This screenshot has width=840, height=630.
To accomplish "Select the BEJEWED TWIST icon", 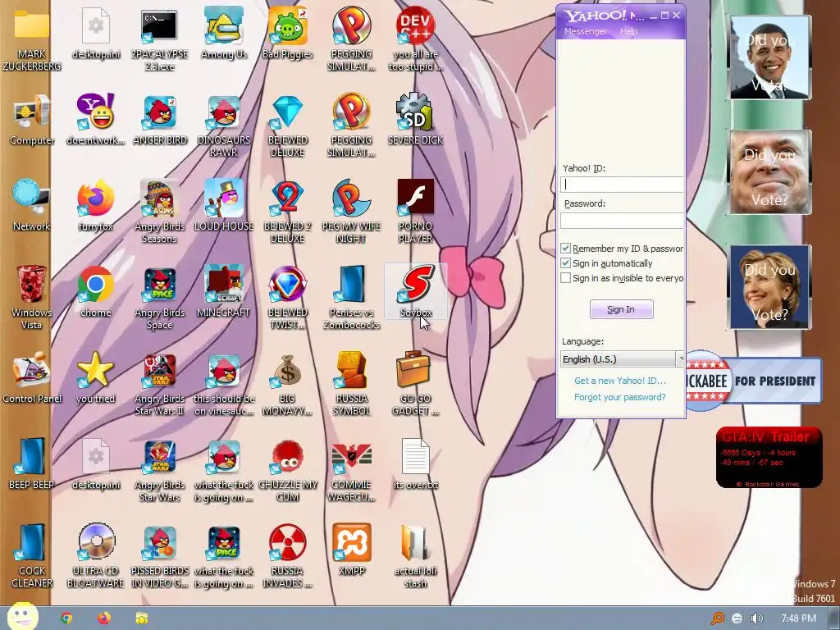I will pyautogui.click(x=287, y=298).
